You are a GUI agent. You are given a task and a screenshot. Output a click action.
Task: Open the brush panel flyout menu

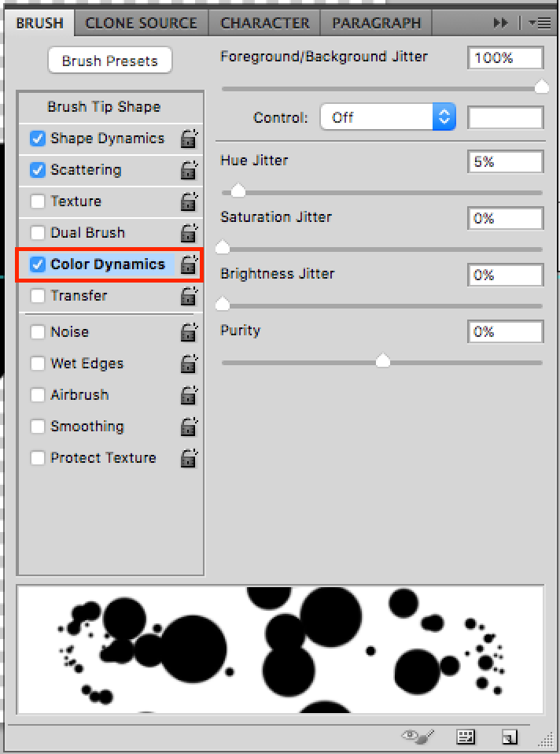pos(540,23)
